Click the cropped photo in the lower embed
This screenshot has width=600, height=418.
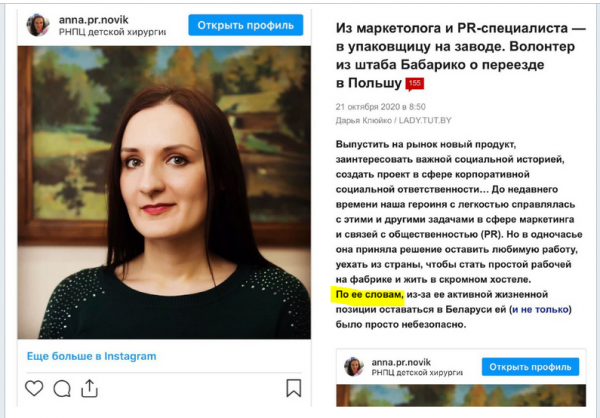point(461,395)
